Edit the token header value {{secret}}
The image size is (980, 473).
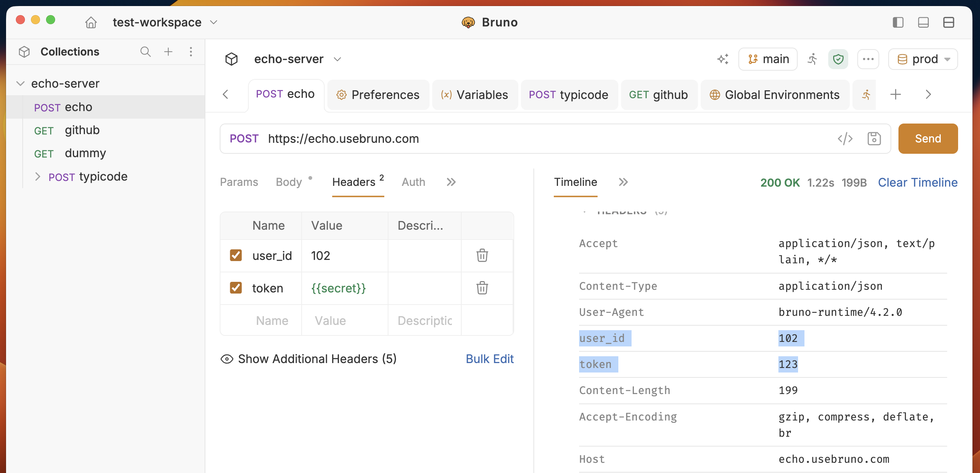[x=345, y=288]
